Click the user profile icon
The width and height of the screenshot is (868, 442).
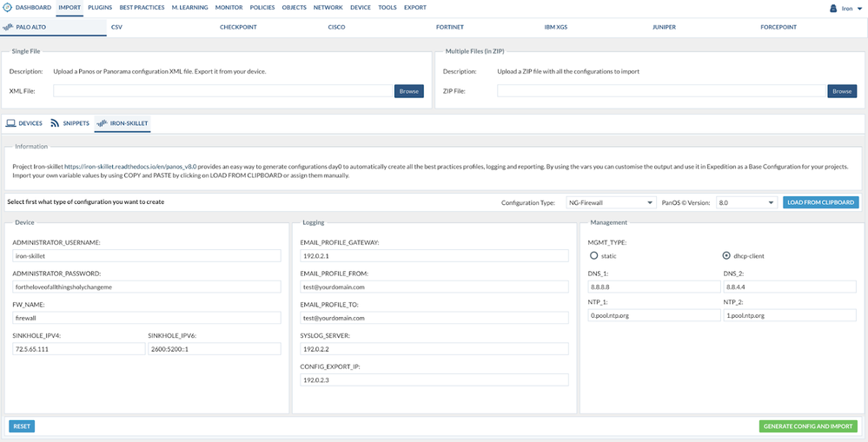(x=834, y=8)
